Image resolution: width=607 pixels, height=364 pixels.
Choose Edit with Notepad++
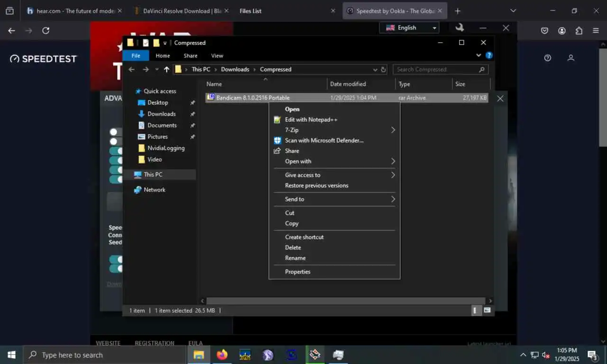pos(334,119)
